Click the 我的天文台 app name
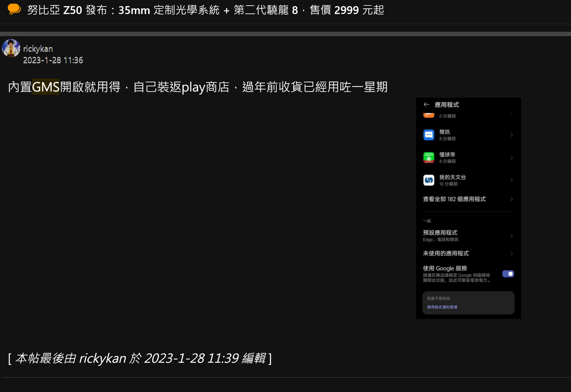 point(452,177)
